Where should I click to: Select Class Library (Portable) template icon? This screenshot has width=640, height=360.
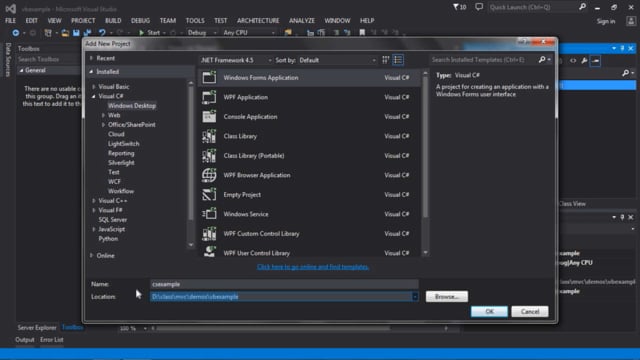pos(209,156)
